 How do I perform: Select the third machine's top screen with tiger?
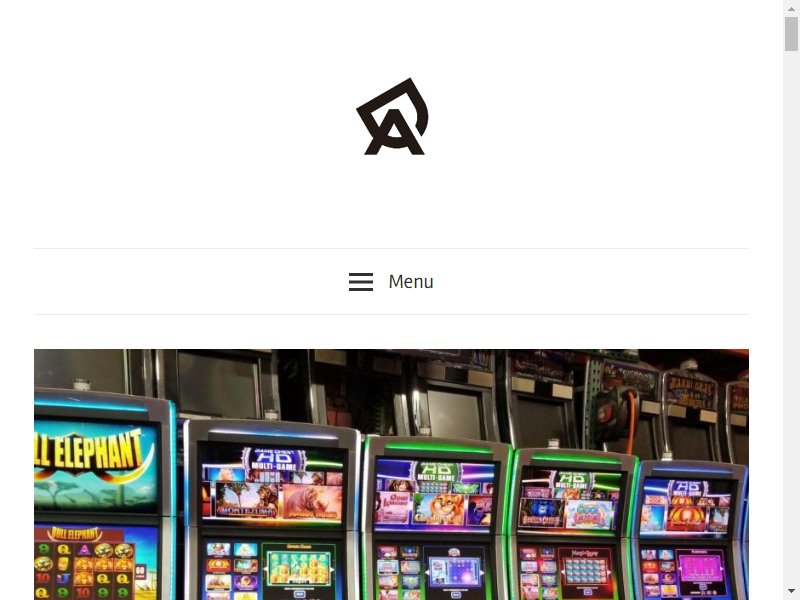(434, 495)
